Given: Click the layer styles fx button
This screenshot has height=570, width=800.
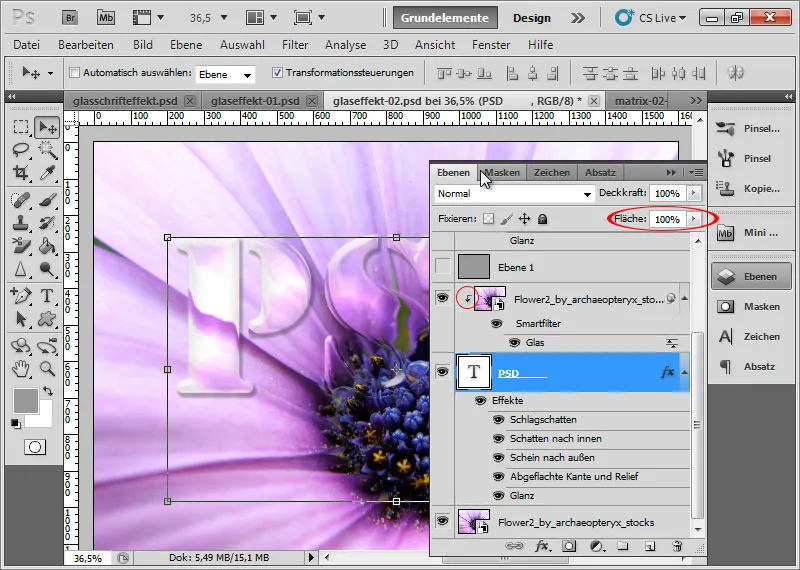Looking at the screenshot, I should click(542, 546).
